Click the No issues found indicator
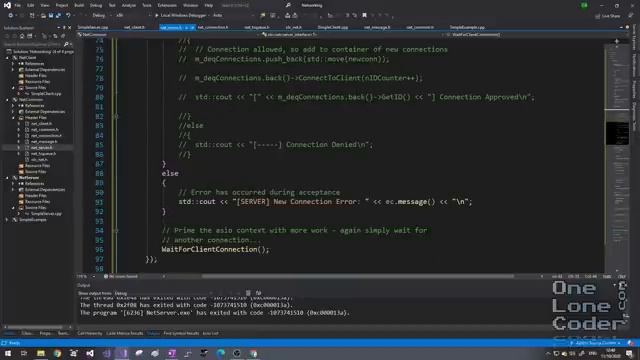640x360 pixels. pyautogui.click(x=121, y=276)
